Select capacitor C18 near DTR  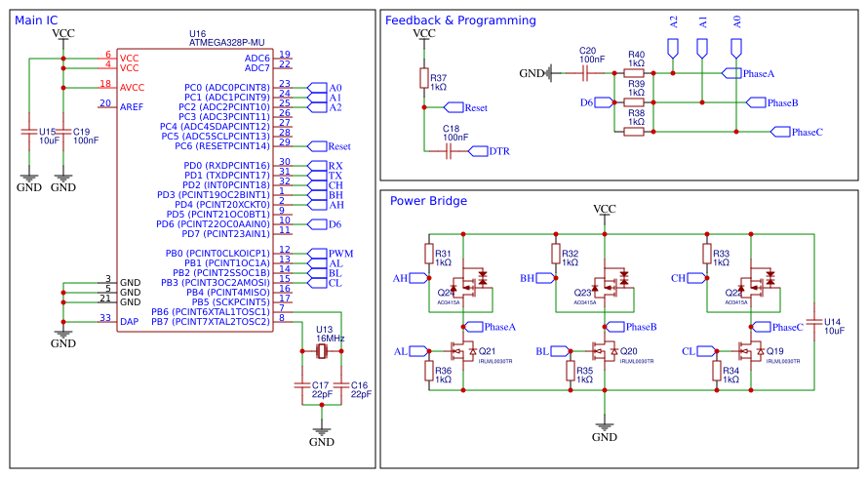coord(449,151)
